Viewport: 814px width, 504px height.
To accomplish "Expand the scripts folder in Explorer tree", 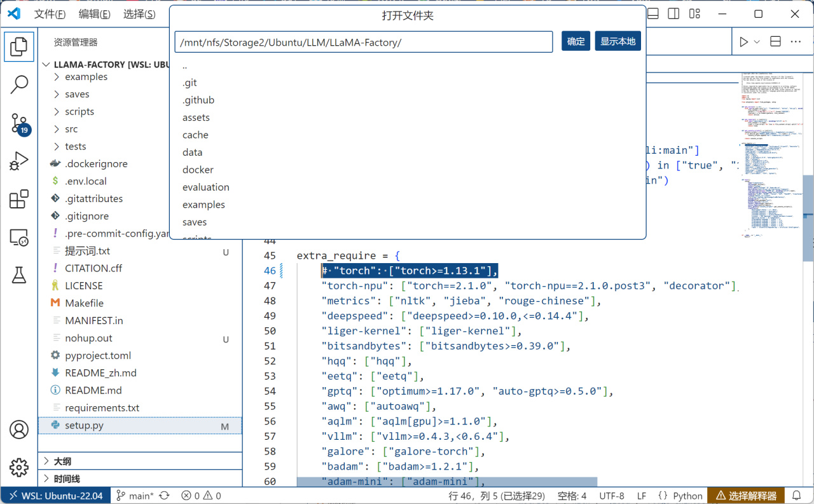I will pyautogui.click(x=79, y=111).
